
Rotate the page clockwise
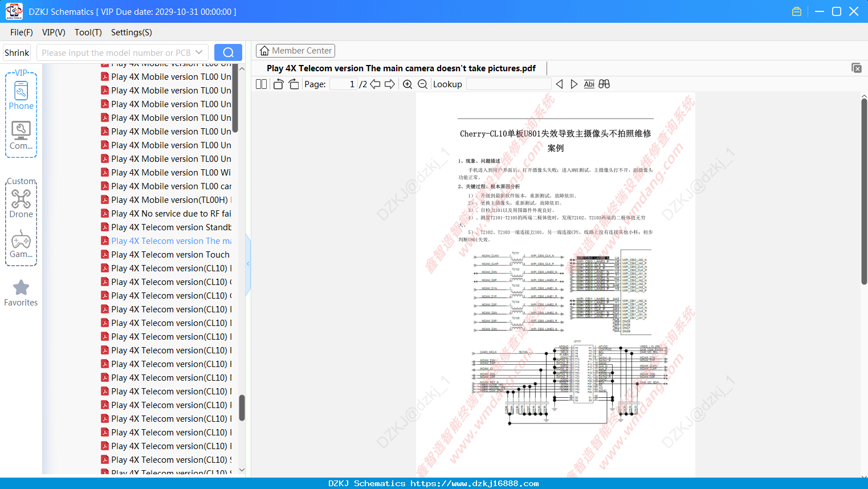click(x=294, y=84)
